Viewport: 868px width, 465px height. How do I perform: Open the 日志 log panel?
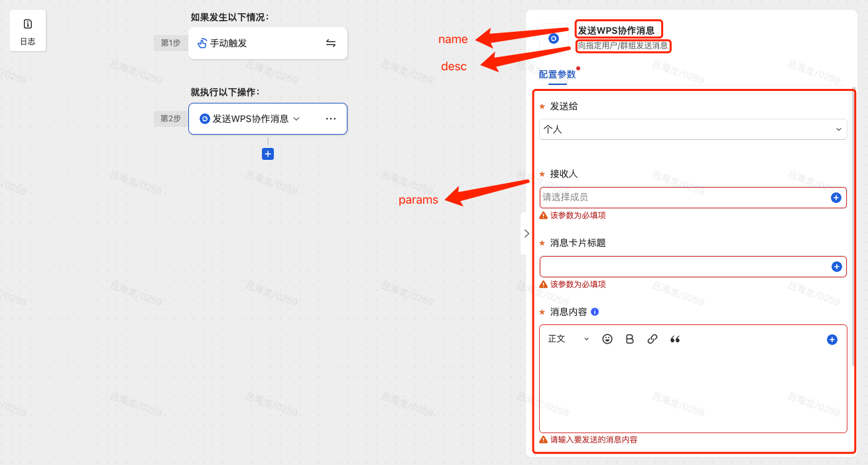(28, 31)
